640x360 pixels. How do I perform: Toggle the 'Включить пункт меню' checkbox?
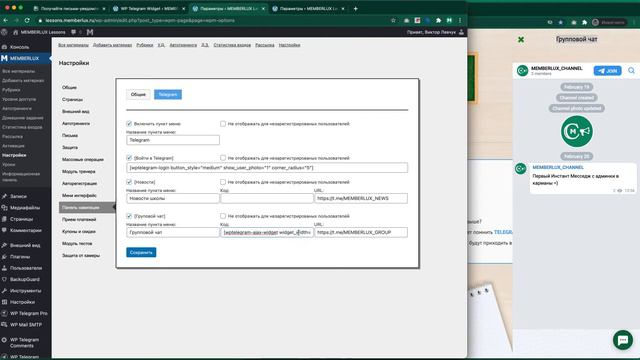pos(129,123)
